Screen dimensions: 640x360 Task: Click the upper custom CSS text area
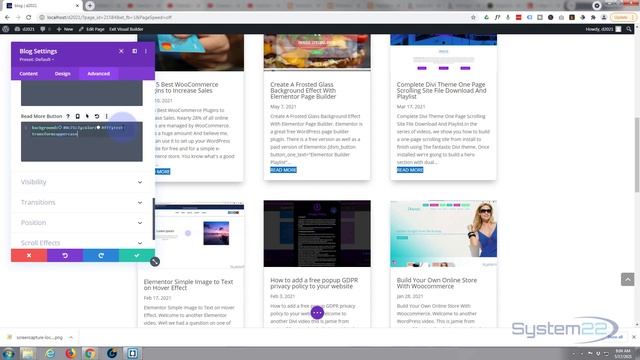click(82, 93)
